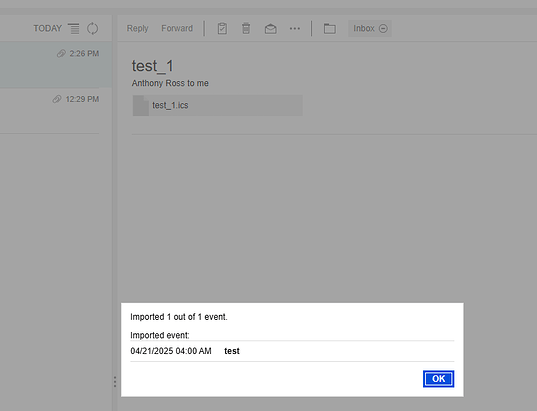This screenshot has width=537, height=411.
Task: Create task from email using clipboard icon
Action: 222,28
